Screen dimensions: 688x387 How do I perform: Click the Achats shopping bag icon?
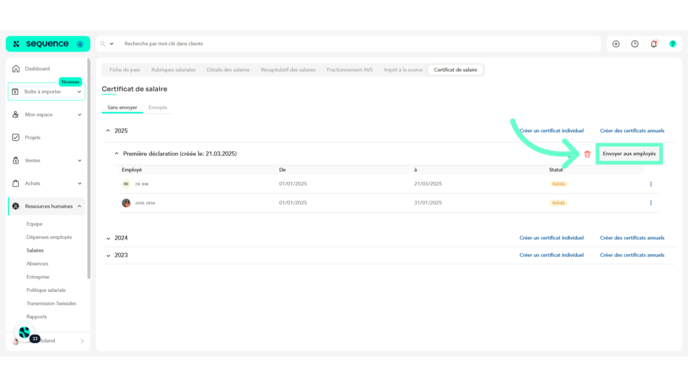pyautogui.click(x=16, y=183)
